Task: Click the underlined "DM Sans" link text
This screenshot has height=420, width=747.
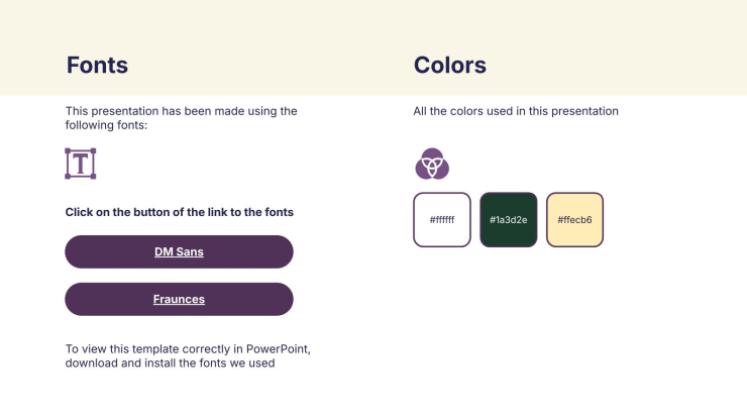Action: tap(179, 252)
